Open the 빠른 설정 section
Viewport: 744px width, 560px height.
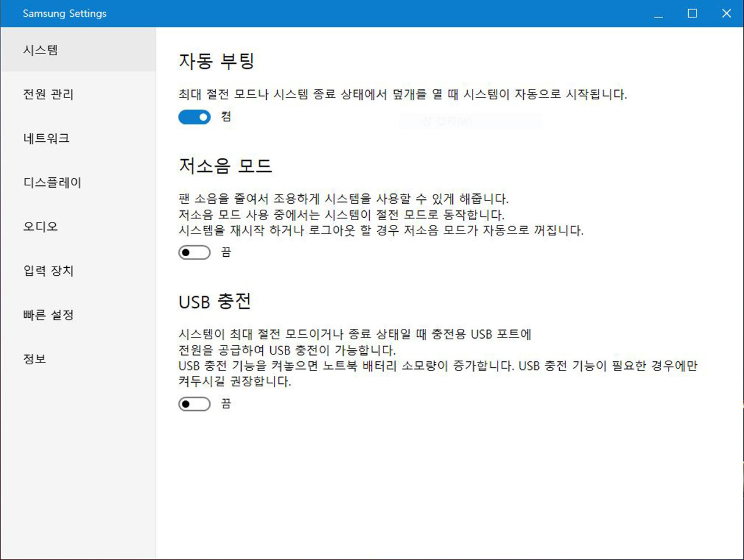pos(48,315)
